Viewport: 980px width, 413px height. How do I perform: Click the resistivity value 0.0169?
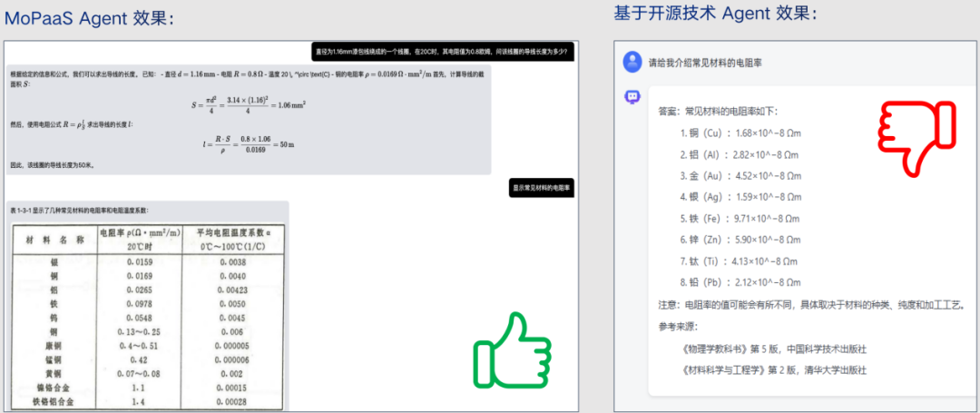tap(139, 276)
